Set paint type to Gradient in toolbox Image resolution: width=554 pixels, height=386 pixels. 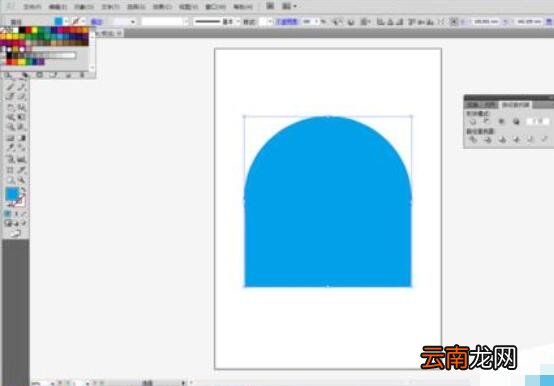click(16, 213)
